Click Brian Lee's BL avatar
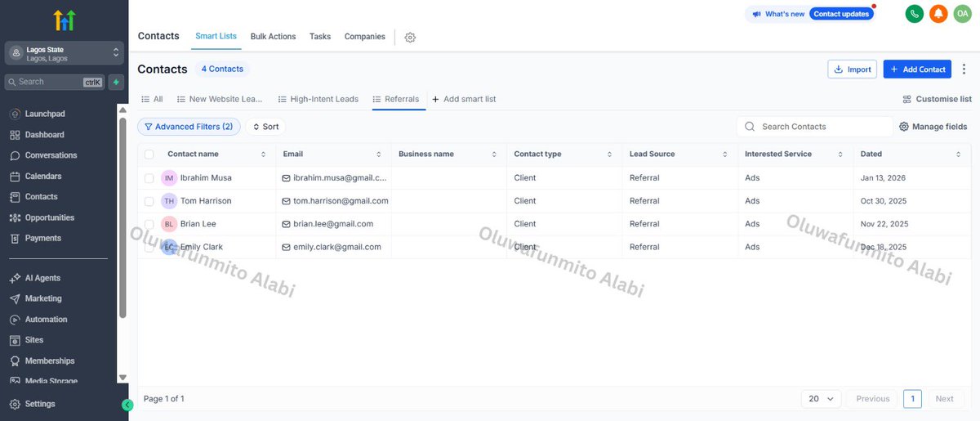Viewport: 980px width, 421px height. click(169, 224)
